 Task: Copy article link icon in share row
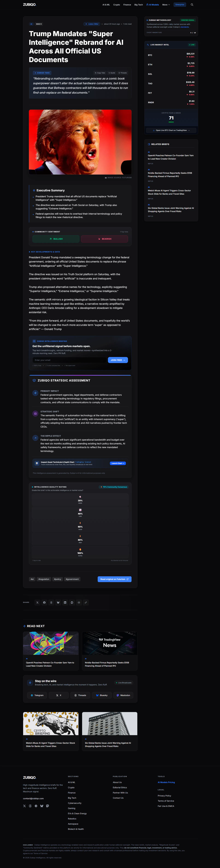tap(86, 603)
